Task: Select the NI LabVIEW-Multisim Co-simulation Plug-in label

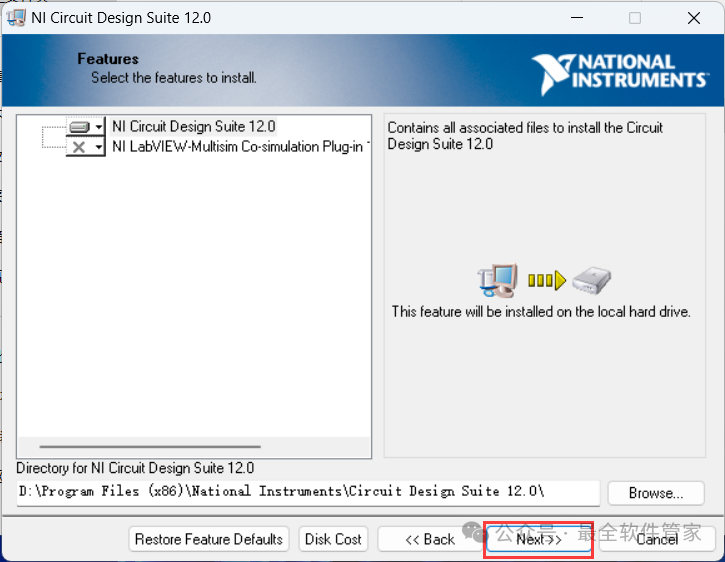Action: [238, 146]
